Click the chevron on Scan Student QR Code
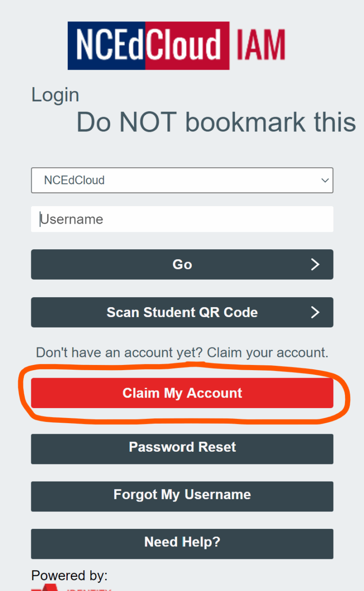Screen dimensions: 364x591 click(315, 312)
